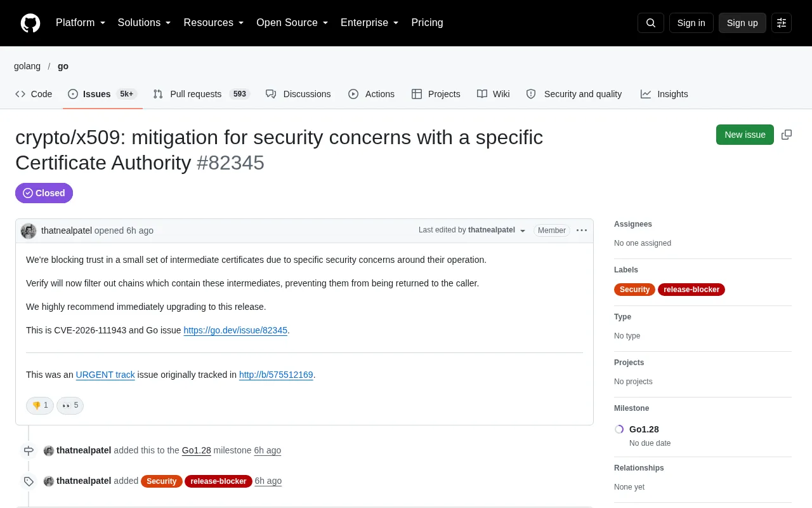The width and height of the screenshot is (812, 508).
Task: Switch to the Wiki tab
Action: pyautogui.click(x=494, y=94)
